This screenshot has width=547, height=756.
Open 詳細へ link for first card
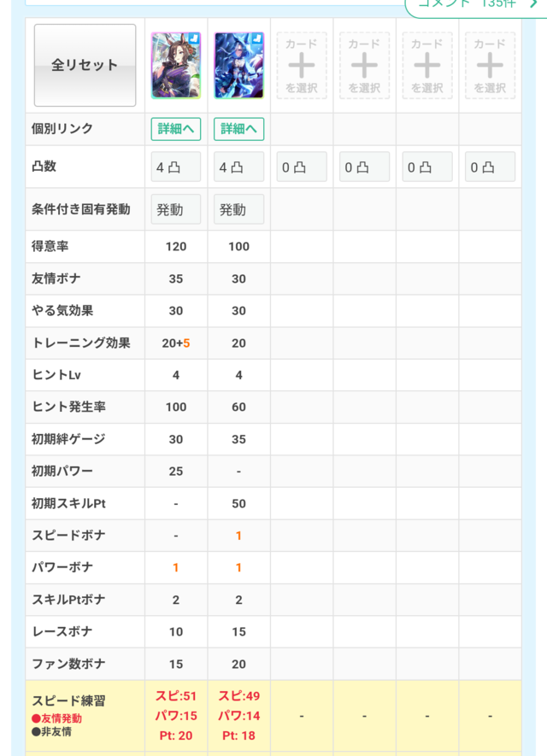coord(176,129)
